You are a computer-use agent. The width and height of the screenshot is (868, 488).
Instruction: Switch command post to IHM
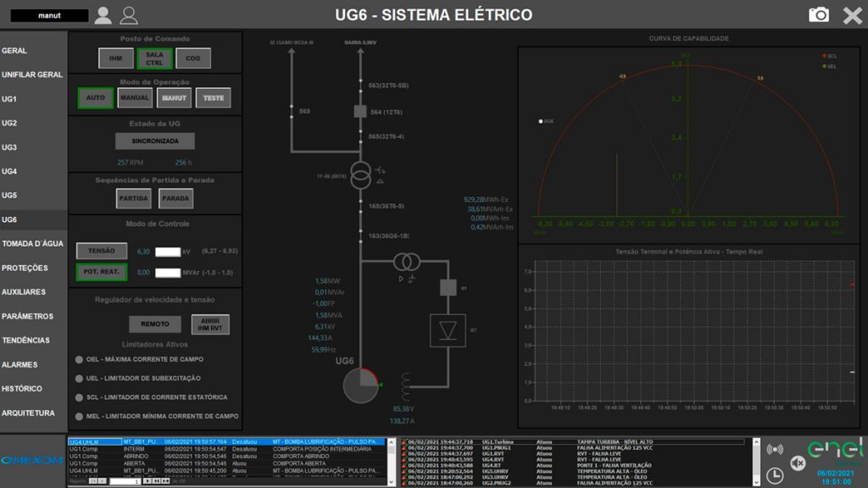coord(116,58)
